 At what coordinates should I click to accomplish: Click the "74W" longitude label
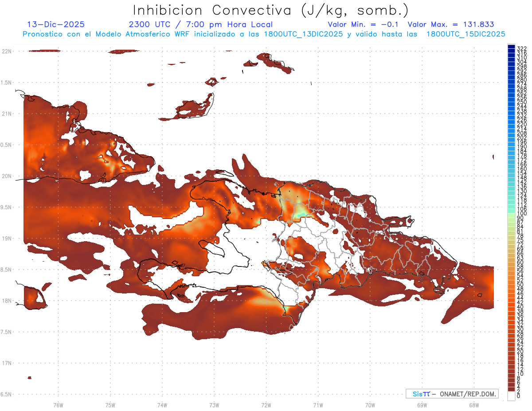pos(162,405)
